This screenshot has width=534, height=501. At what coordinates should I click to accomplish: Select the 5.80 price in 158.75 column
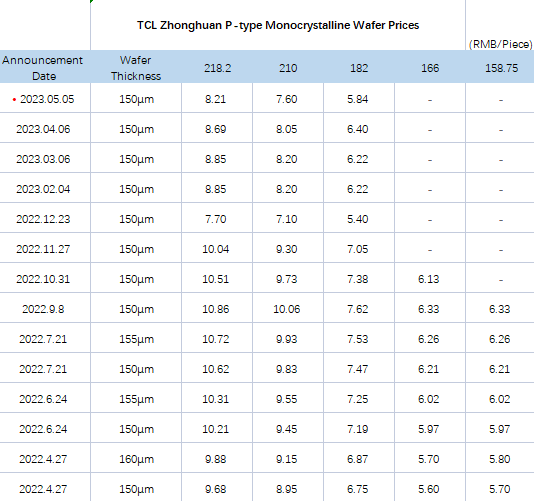point(500,459)
